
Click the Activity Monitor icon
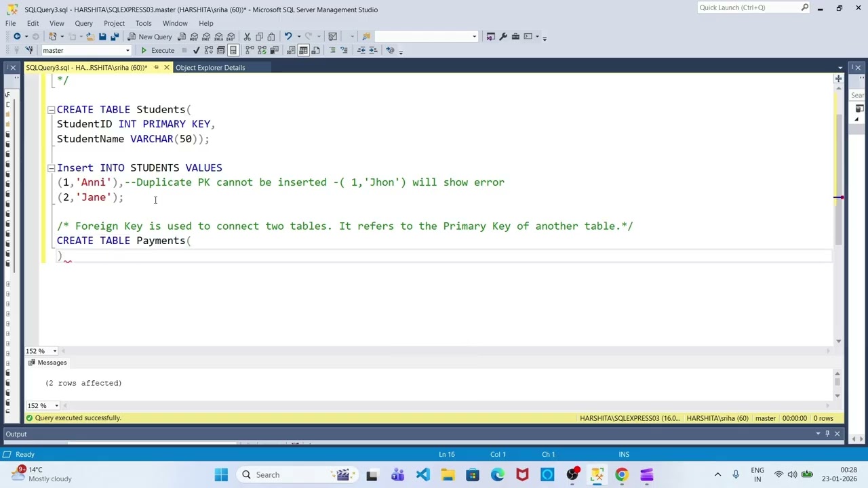coord(332,37)
